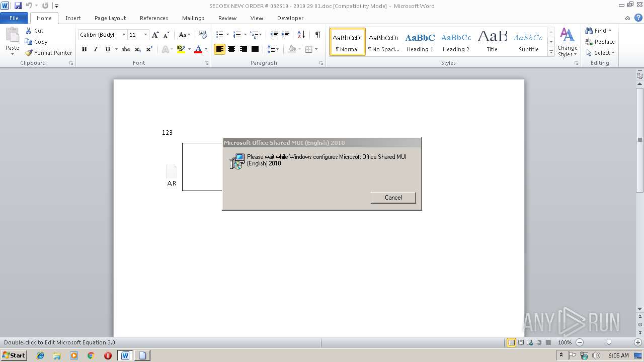Save document from Quick Access Toolbar
This screenshot has height=362, width=644.
tap(18, 6)
